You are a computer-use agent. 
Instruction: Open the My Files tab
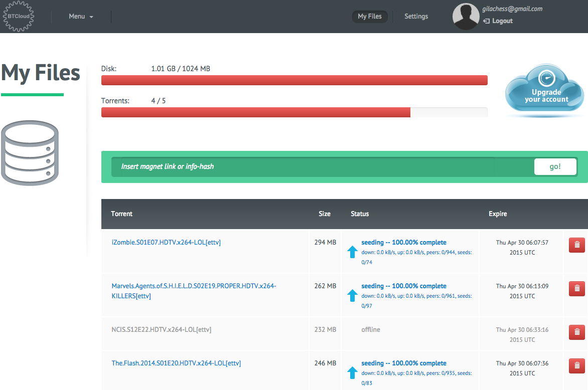pos(370,17)
